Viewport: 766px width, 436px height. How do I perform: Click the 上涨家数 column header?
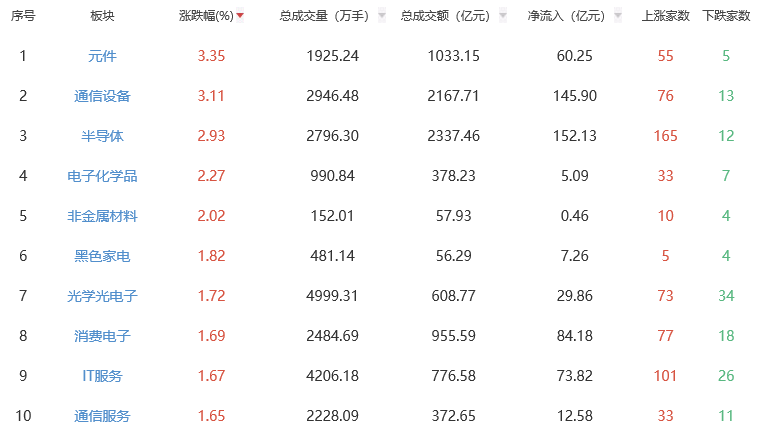[665, 16]
